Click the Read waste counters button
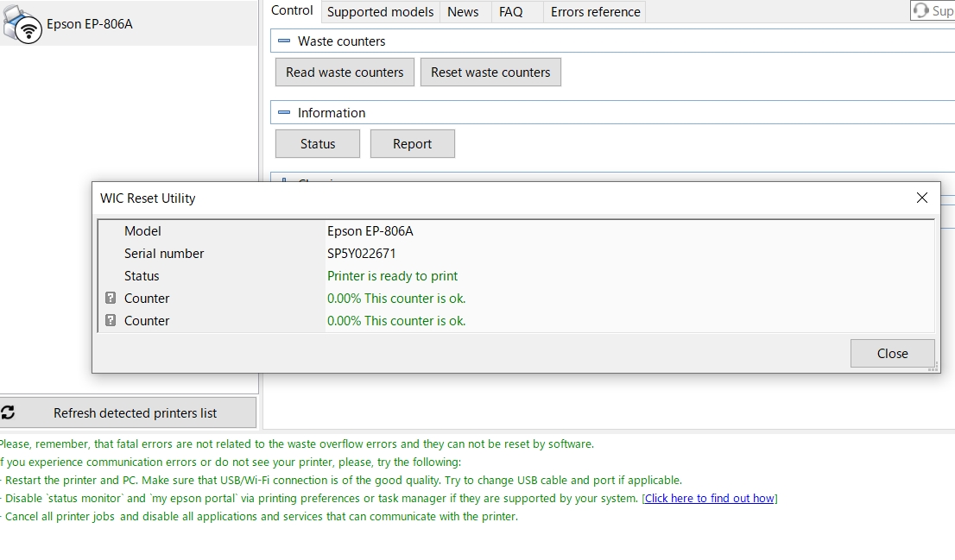The width and height of the screenshot is (955, 560). pyautogui.click(x=345, y=72)
